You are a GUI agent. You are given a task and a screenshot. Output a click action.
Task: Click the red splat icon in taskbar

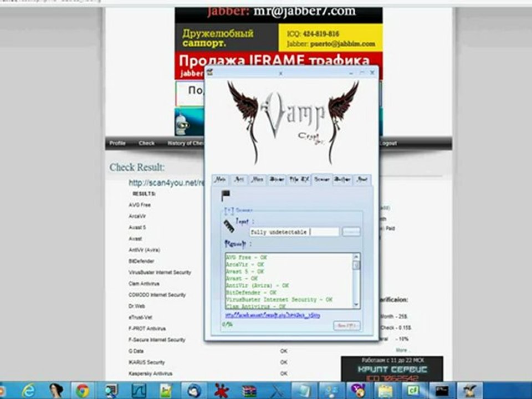click(x=221, y=391)
